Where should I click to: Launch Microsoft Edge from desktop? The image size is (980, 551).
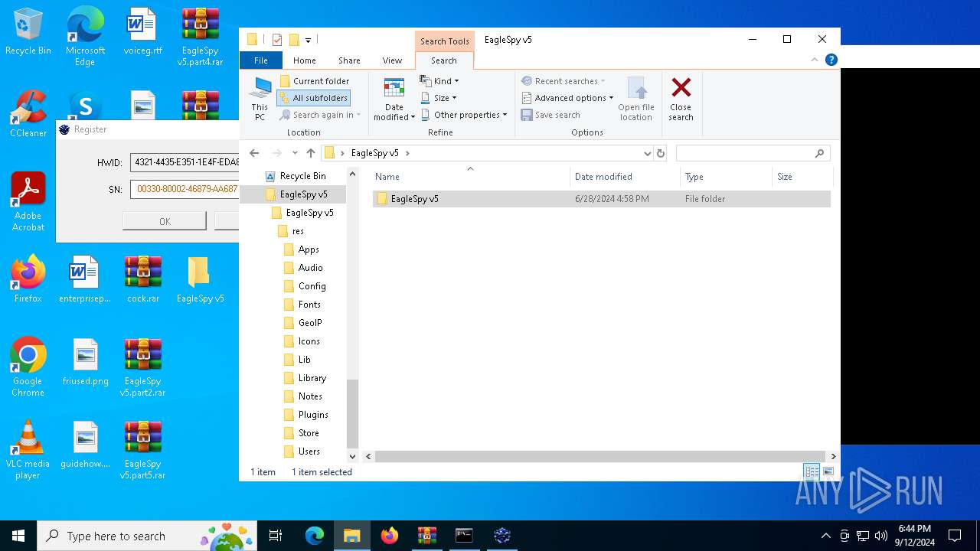pyautogui.click(x=85, y=36)
